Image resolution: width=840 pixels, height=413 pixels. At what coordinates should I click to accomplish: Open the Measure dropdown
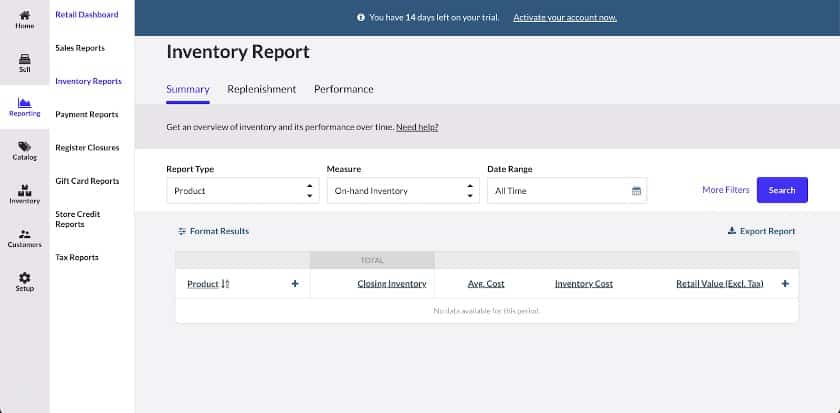pos(403,191)
